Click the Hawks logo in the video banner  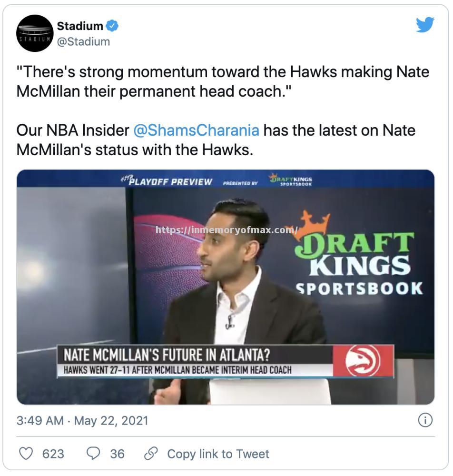coord(363,361)
